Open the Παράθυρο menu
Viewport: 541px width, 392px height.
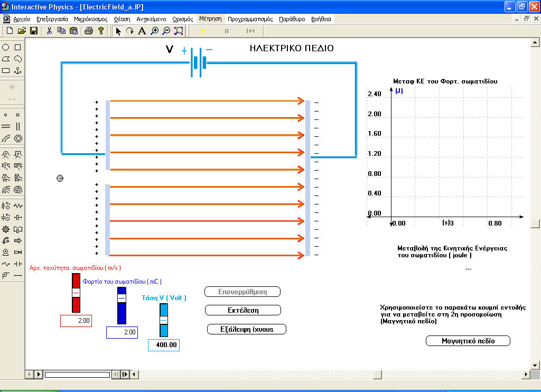click(292, 19)
